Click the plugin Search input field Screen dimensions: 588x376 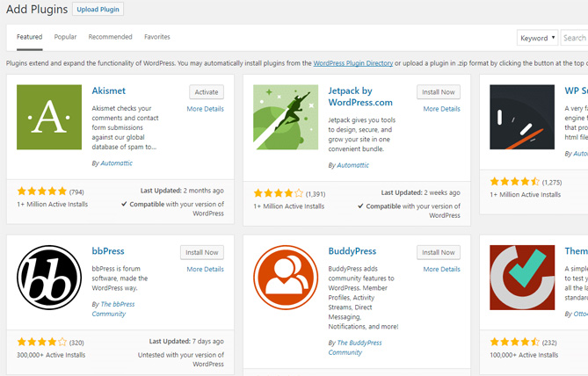coord(574,38)
